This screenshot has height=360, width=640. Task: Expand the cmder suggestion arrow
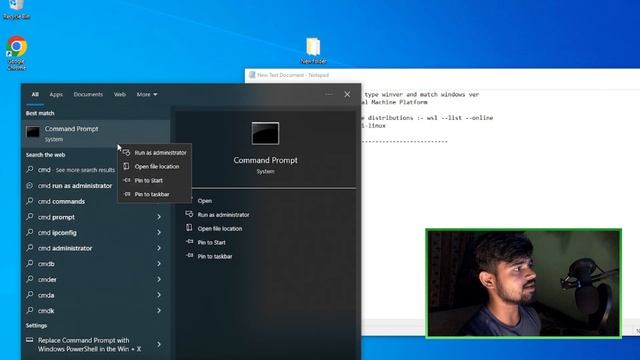click(x=159, y=279)
